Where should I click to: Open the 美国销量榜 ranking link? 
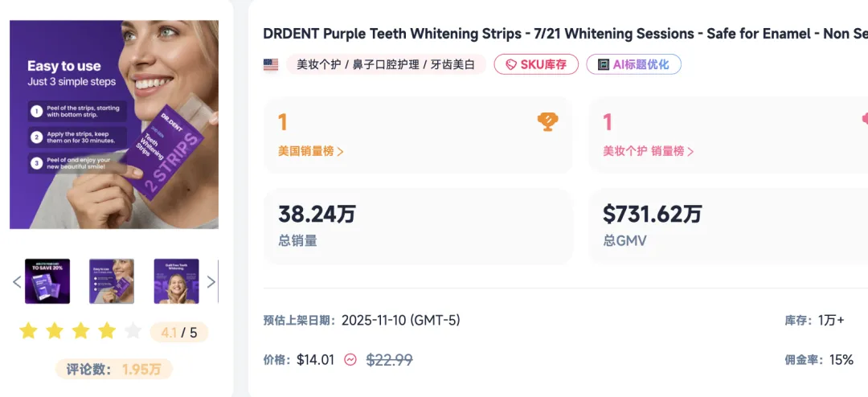pyautogui.click(x=311, y=151)
